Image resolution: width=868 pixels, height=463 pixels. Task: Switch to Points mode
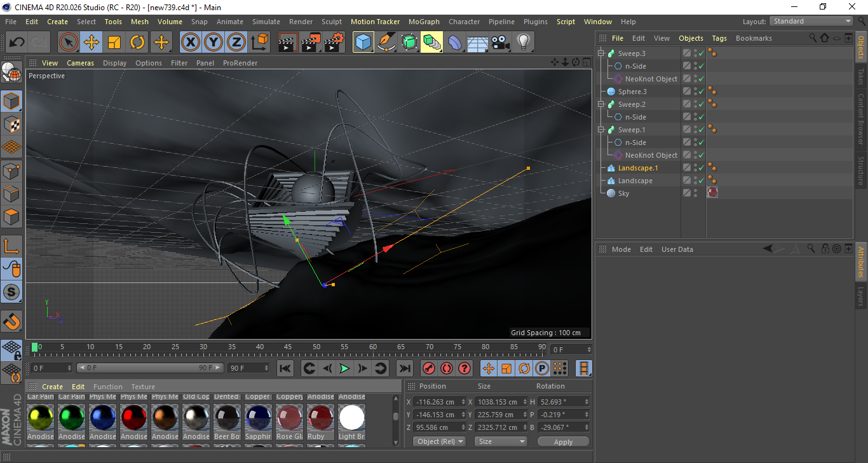[x=12, y=170]
